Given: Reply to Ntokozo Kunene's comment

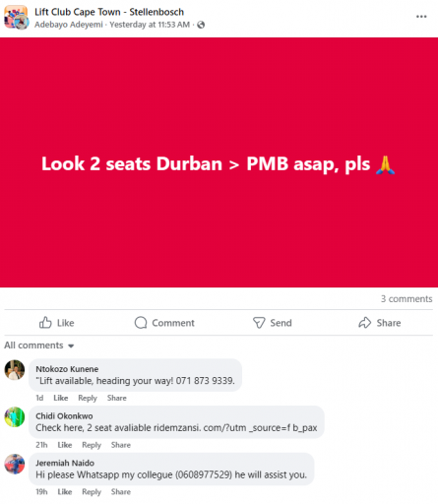Looking at the screenshot, I should pyautogui.click(x=88, y=398).
